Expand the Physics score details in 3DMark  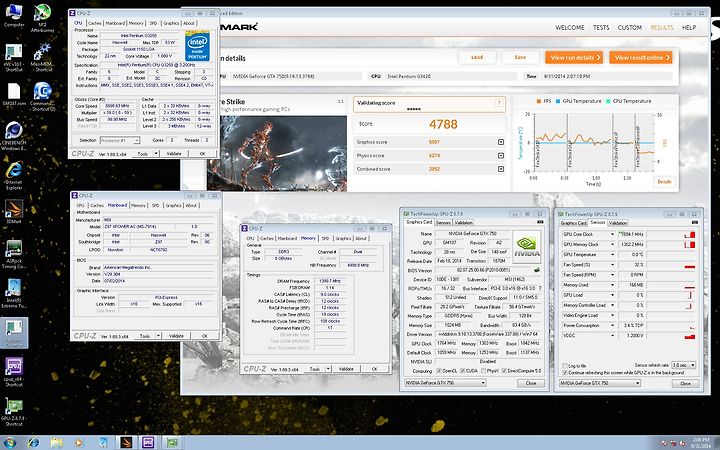(501, 155)
